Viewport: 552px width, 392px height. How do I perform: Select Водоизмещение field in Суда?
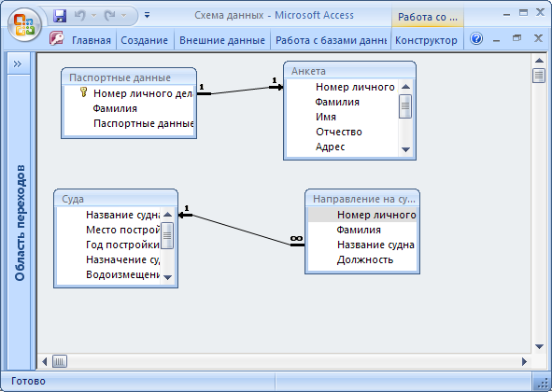[123, 274]
